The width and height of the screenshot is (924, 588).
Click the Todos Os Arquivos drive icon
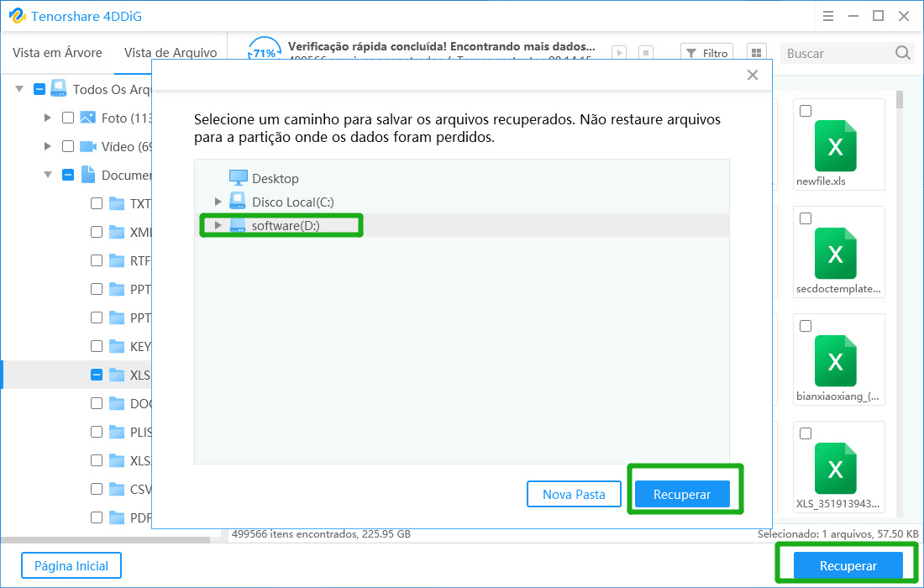click(x=58, y=88)
